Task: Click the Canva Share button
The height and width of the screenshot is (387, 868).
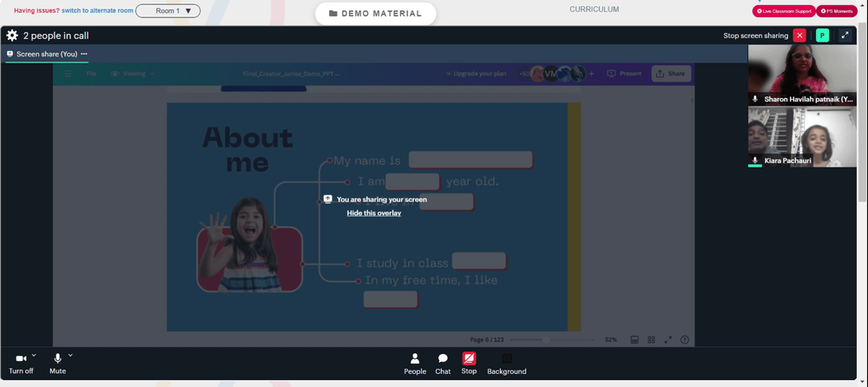Action: click(x=671, y=74)
